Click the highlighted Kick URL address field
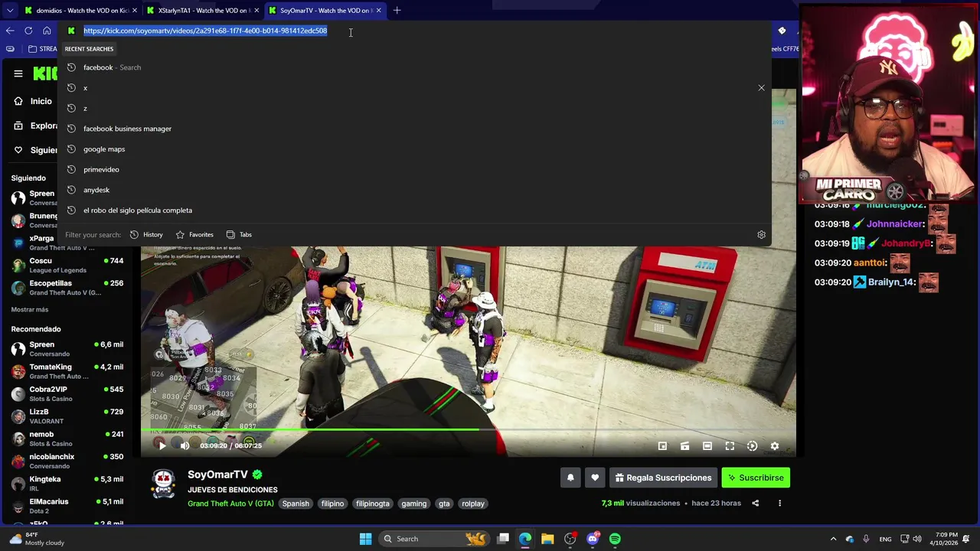The width and height of the screenshot is (980, 551). pyautogui.click(x=205, y=31)
